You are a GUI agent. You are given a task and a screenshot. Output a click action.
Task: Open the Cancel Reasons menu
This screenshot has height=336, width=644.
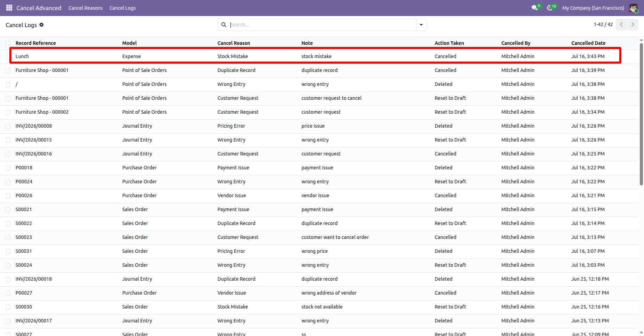(86, 8)
